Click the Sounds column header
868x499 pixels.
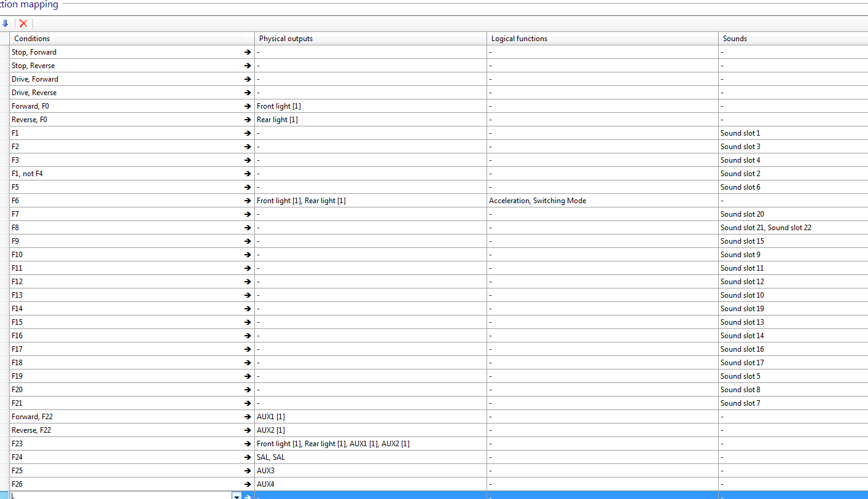pyautogui.click(x=792, y=39)
